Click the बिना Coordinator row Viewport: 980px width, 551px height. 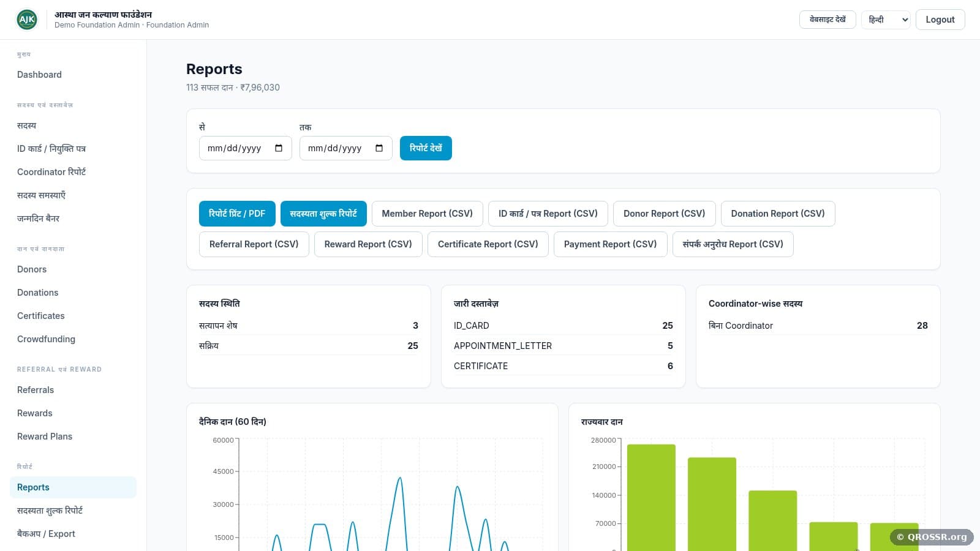pos(818,326)
